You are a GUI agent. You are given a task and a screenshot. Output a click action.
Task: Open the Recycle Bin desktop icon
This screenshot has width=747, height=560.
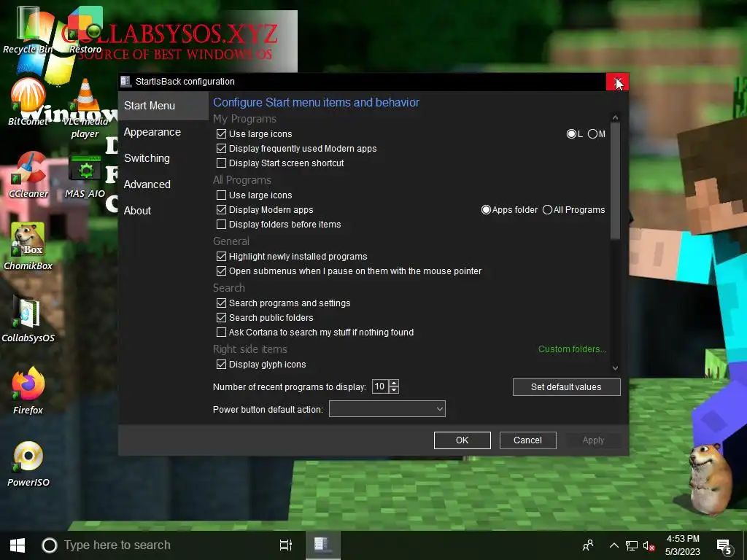[28, 29]
